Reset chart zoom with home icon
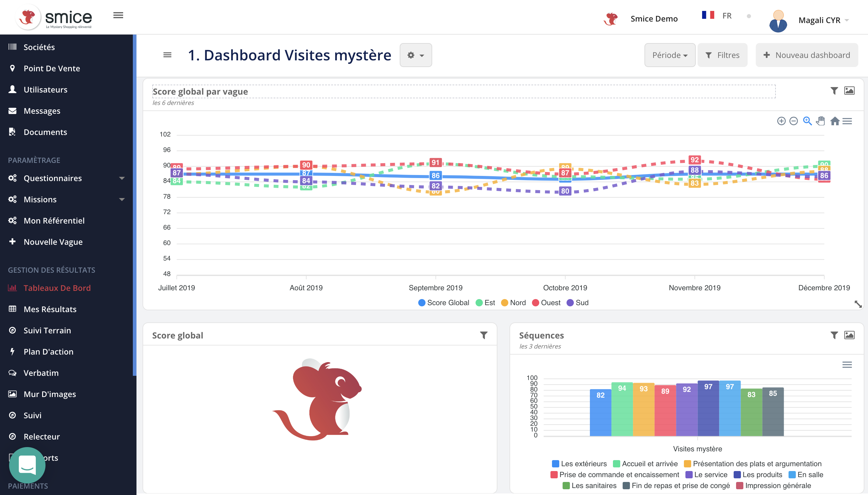Image resolution: width=868 pixels, height=495 pixels. (834, 121)
